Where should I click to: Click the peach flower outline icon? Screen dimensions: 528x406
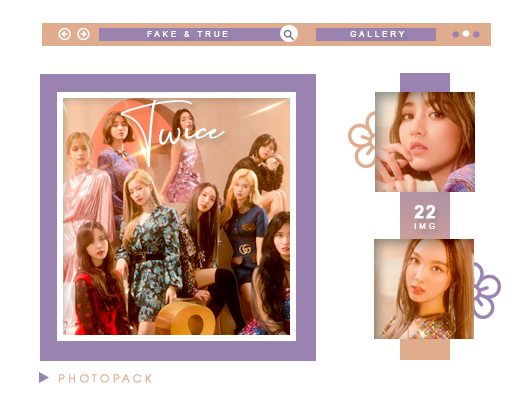362,140
